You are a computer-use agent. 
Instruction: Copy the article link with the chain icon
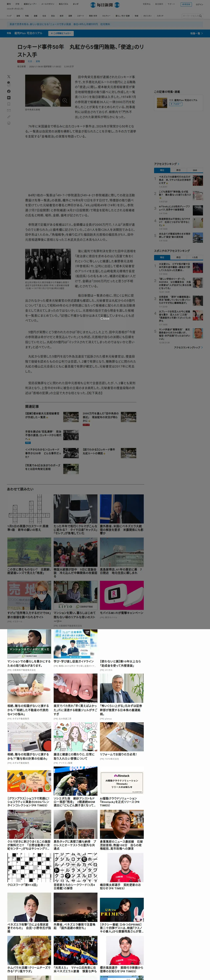(9, 117)
